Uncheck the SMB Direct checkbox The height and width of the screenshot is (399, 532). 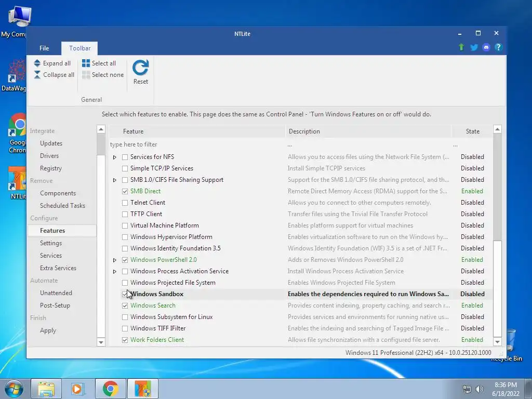[125, 191]
